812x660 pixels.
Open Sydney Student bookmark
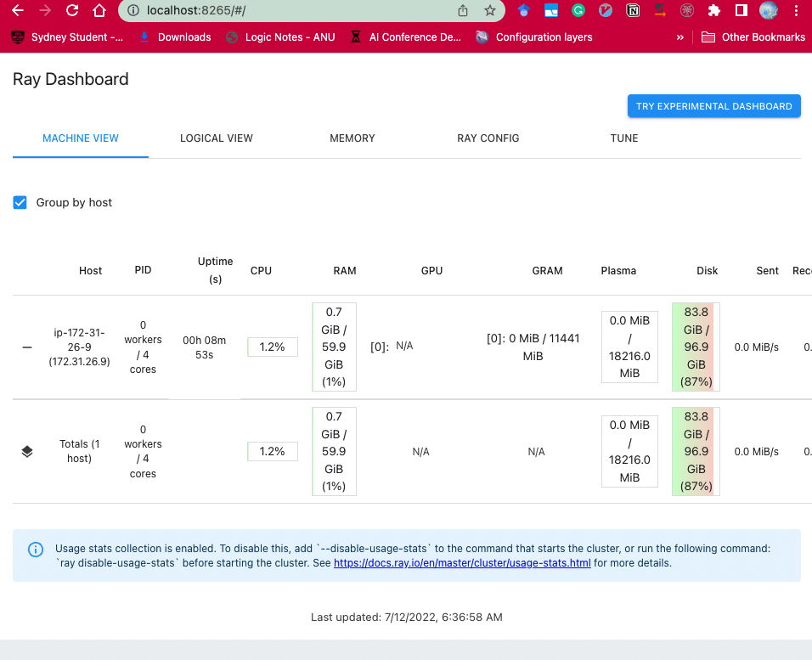point(67,37)
